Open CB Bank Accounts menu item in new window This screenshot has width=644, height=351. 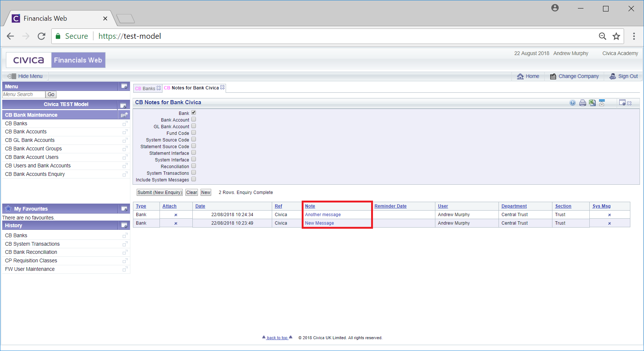125,132
